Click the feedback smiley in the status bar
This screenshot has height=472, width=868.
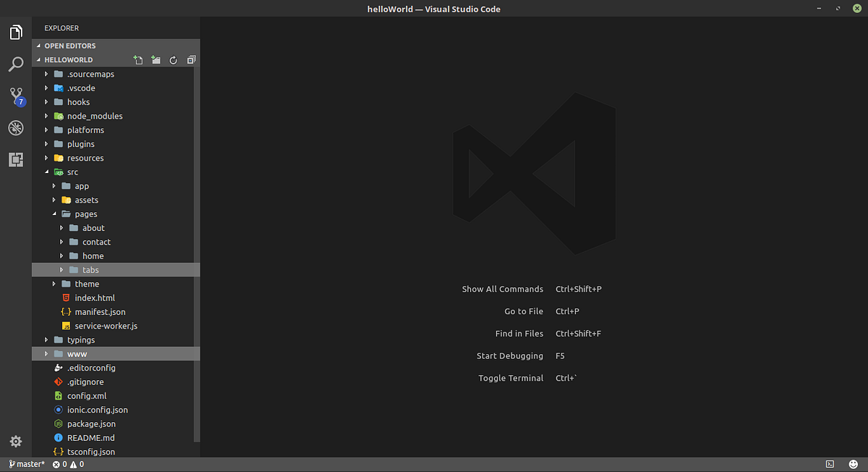click(852, 464)
